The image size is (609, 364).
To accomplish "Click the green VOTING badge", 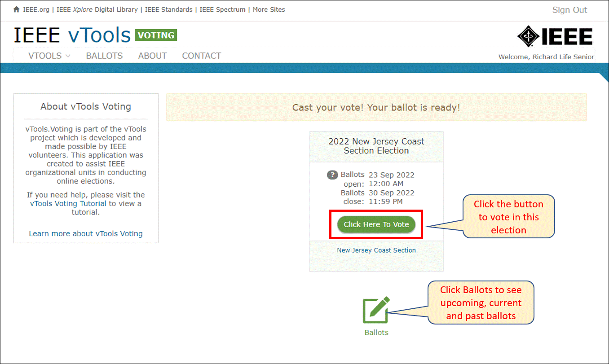I will [x=156, y=35].
